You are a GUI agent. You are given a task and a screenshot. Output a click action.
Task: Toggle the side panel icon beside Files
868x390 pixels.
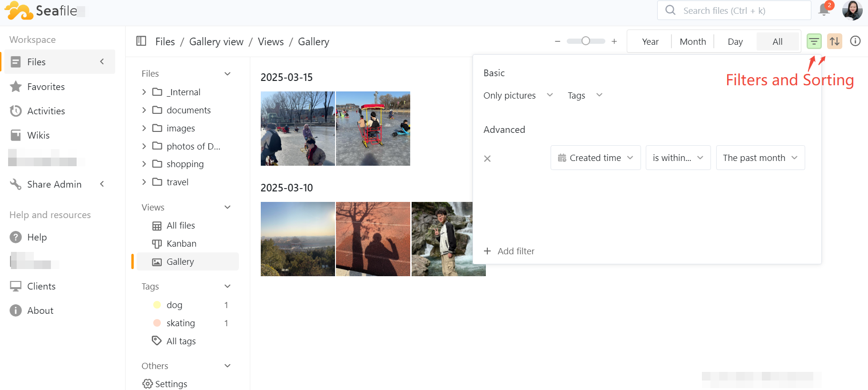[141, 41]
